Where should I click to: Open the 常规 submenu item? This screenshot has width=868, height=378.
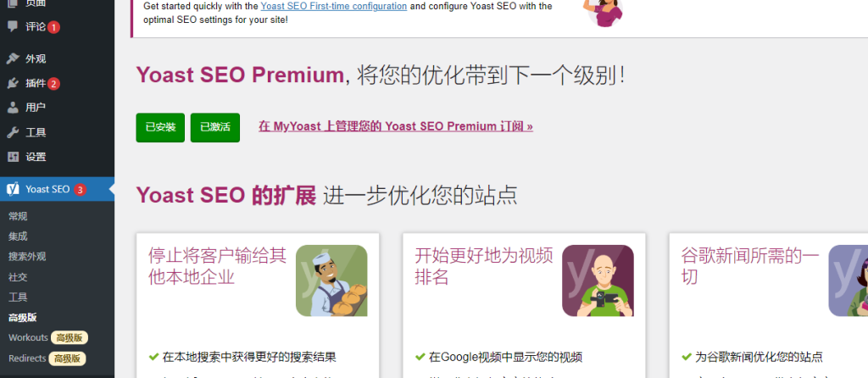pos(18,216)
